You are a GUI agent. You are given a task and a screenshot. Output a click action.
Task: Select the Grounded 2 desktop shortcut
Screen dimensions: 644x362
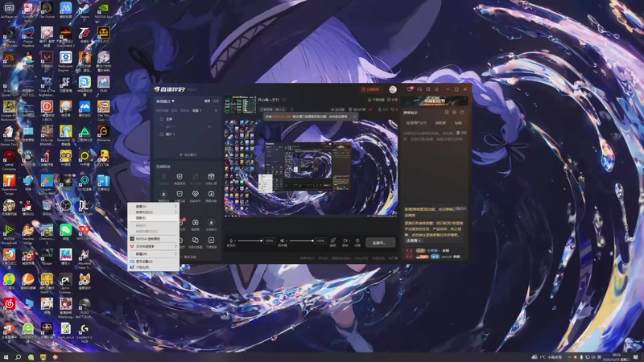click(x=66, y=36)
